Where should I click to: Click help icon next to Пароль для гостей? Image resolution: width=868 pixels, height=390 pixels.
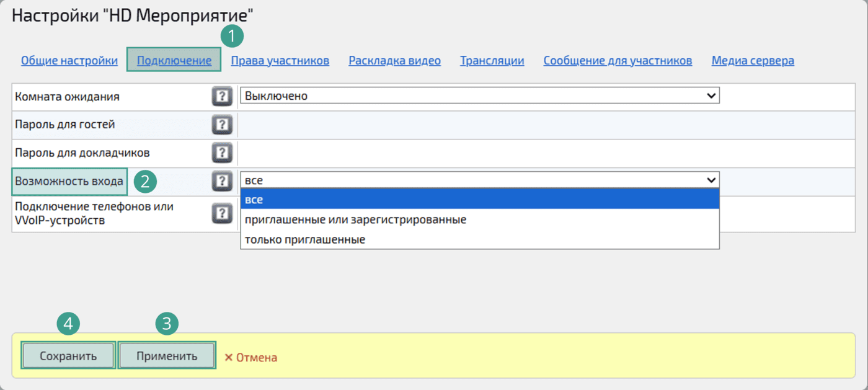pyautogui.click(x=222, y=125)
